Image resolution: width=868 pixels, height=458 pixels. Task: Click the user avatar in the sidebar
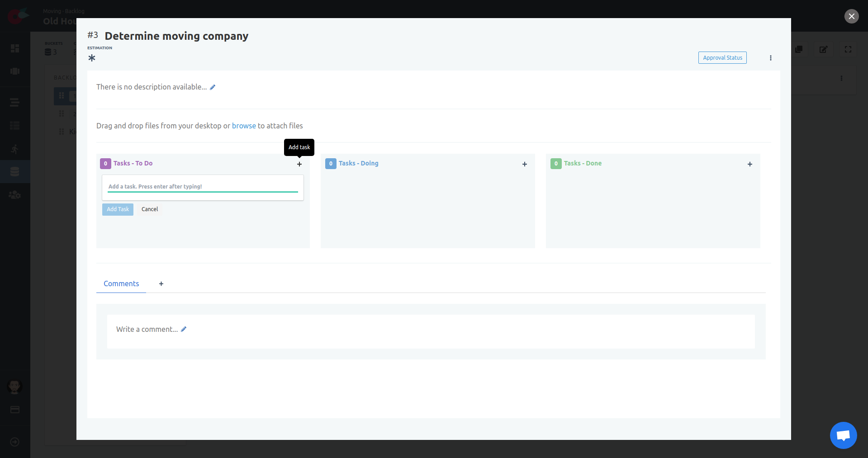click(x=15, y=387)
